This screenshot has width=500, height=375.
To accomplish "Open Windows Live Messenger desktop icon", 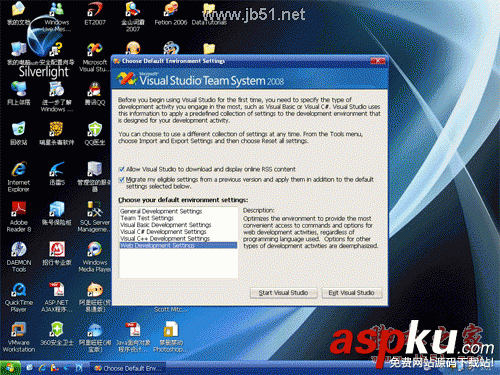I will click(x=57, y=15).
